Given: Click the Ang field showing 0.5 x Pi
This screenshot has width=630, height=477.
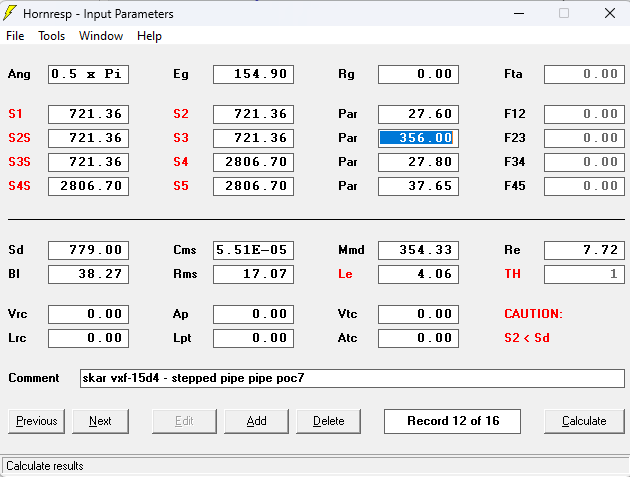Looking at the screenshot, I should click(x=88, y=74).
